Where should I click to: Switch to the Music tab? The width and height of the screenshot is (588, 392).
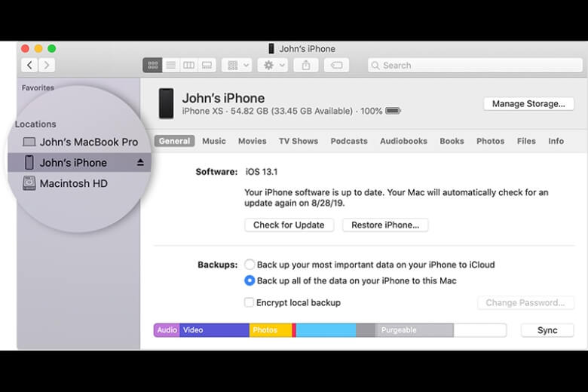point(214,141)
